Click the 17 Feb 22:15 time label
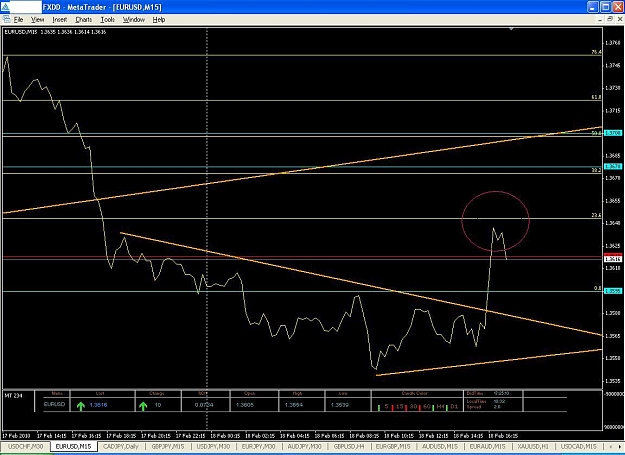Image resolution: width=625 pixels, height=455 pixels. pyautogui.click(x=191, y=435)
